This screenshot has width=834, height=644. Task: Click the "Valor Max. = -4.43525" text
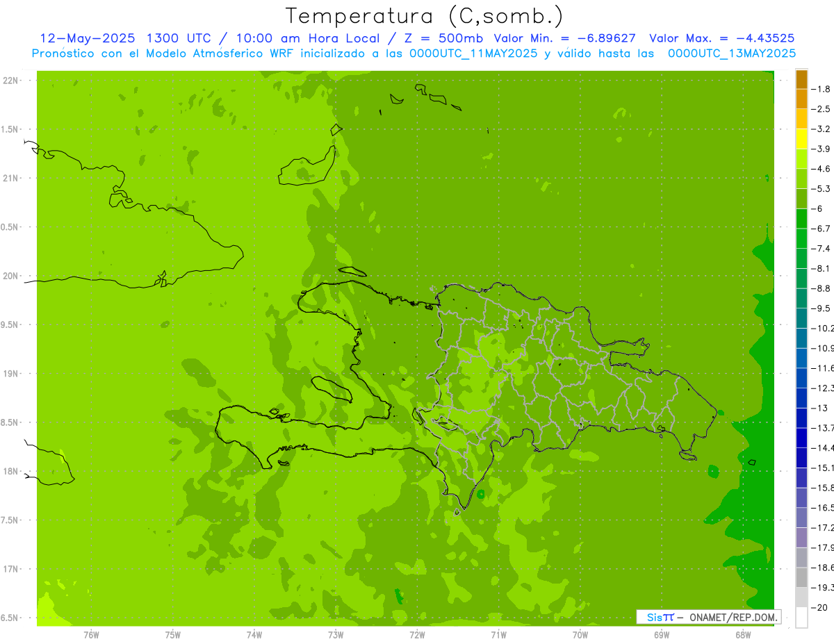722,38
